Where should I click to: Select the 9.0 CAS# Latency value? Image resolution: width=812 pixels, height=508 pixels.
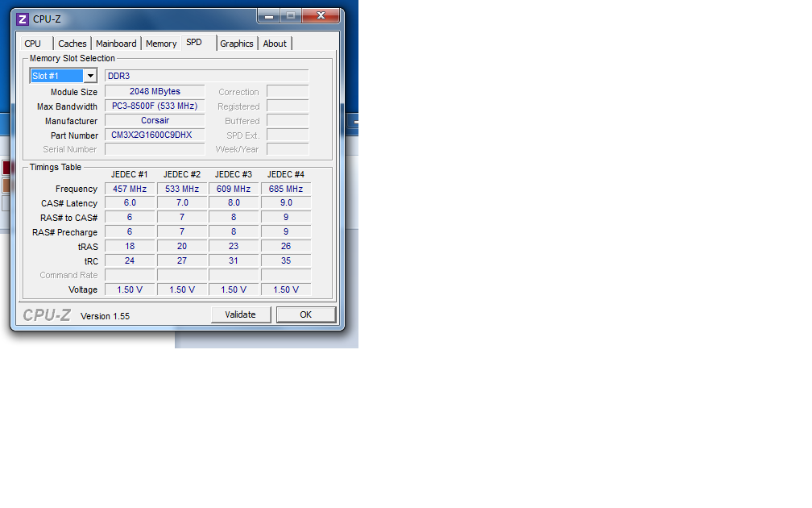click(286, 202)
